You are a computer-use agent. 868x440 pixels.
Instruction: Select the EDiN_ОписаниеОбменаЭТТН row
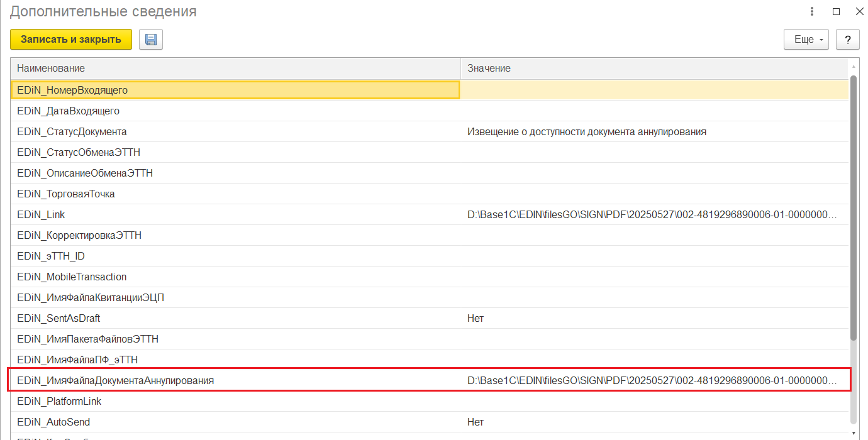(x=430, y=173)
